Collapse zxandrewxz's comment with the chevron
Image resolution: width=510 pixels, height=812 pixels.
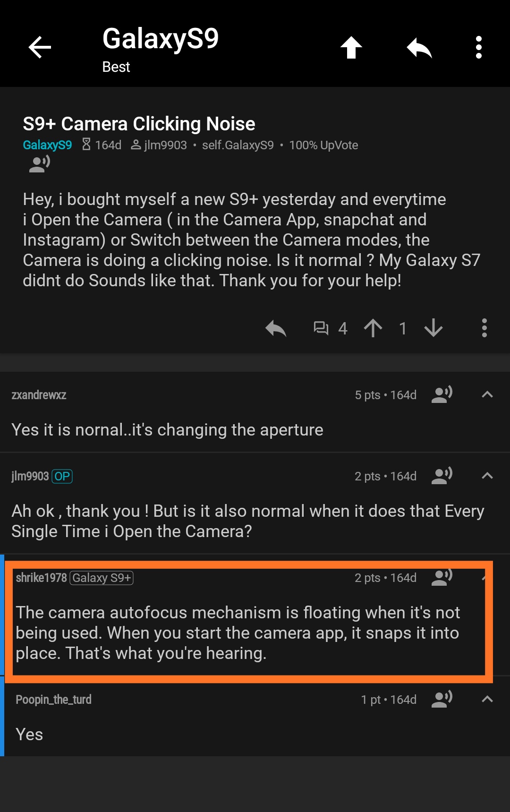(488, 394)
